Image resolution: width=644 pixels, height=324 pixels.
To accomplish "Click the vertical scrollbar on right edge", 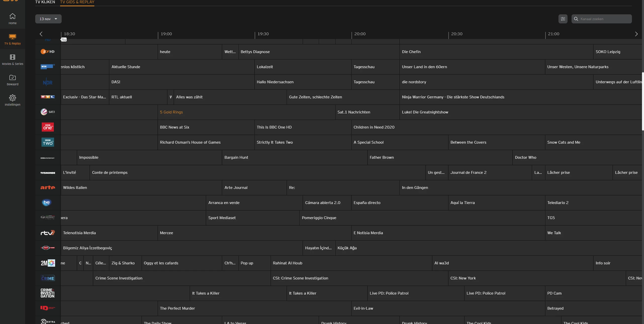I will [643, 101].
